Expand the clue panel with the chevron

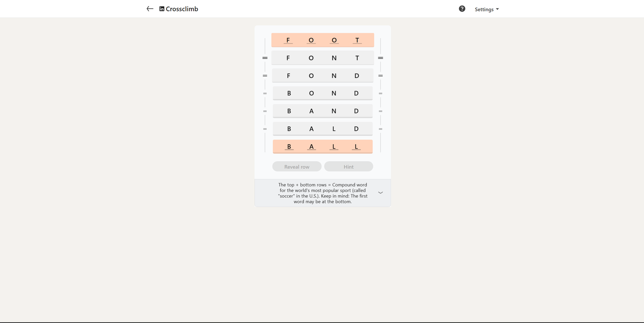[380, 193]
